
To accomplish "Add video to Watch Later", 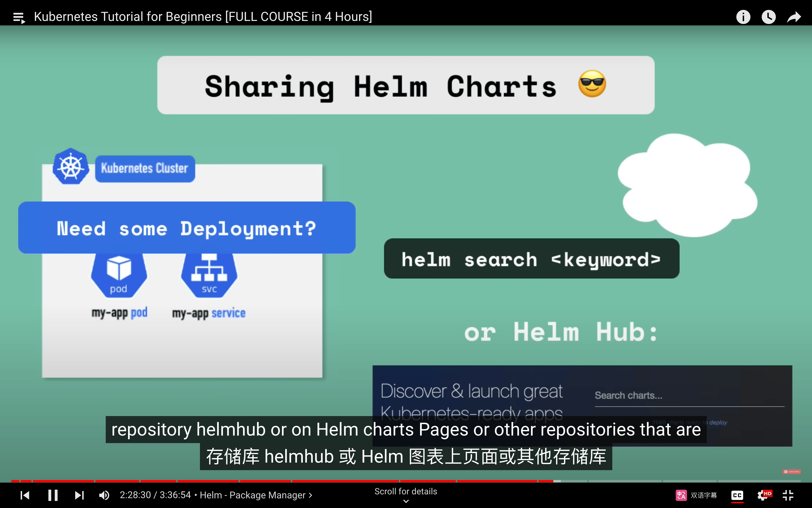I will point(769,17).
